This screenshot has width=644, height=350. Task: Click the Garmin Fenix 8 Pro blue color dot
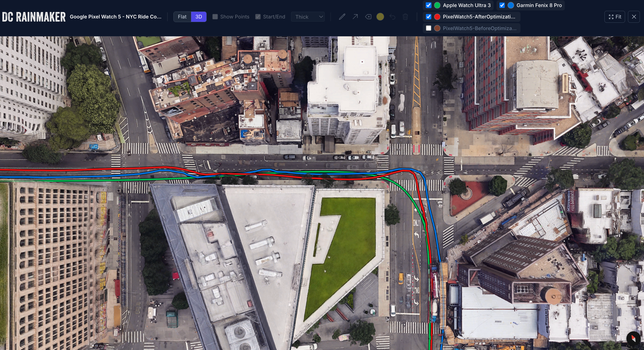[511, 5]
